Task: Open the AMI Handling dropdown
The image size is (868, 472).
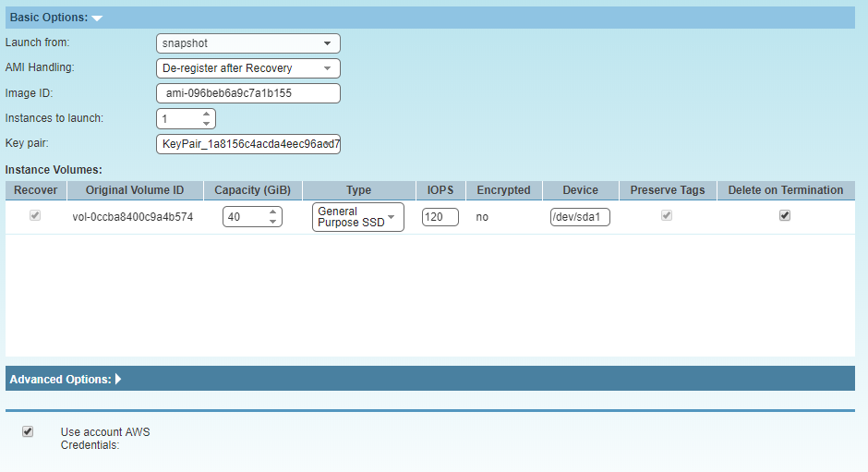Action: 247,68
